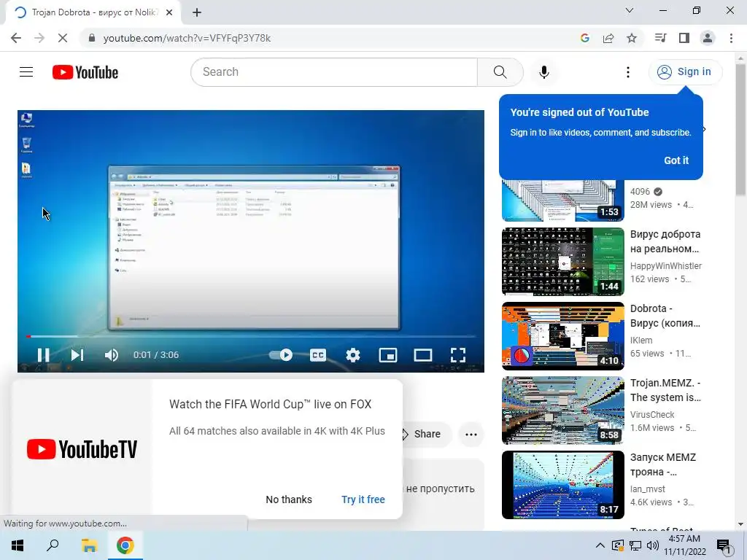Open the 1:44 HappyWinWhistler video thumbnail
The width and height of the screenshot is (747, 560).
click(562, 262)
